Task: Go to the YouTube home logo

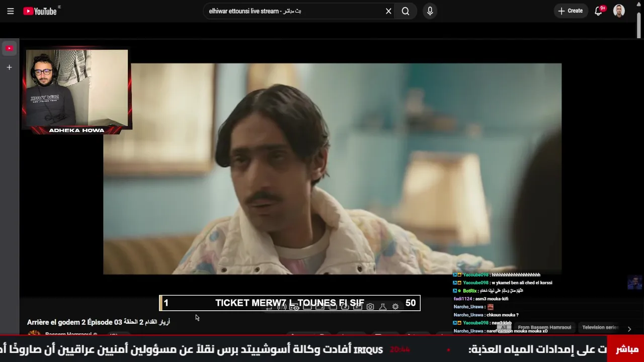Action: point(40,11)
